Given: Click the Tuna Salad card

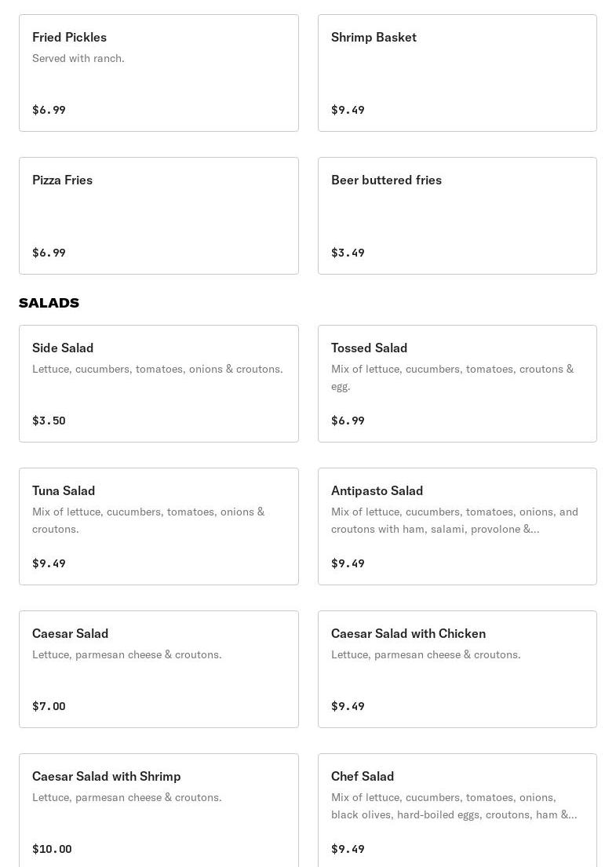Looking at the screenshot, I should pyautogui.click(x=159, y=526).
